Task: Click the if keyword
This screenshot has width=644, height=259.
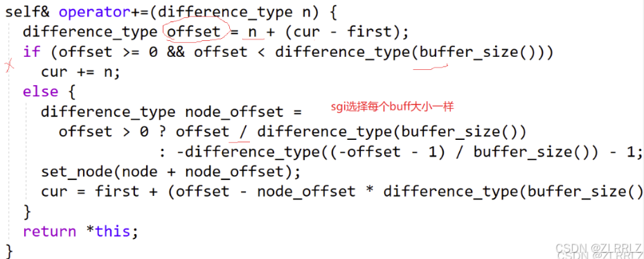Action: click(32, 52)
